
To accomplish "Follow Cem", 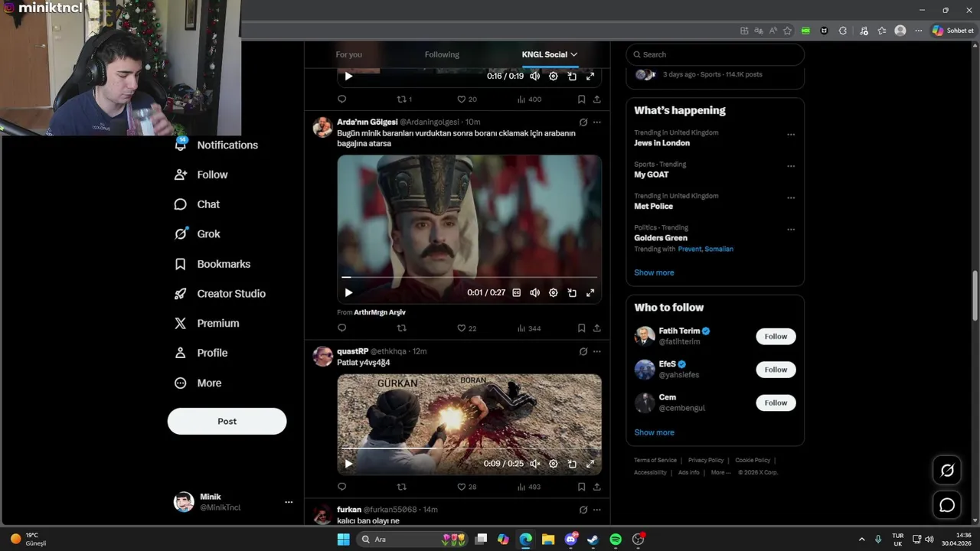I will 776,403.
